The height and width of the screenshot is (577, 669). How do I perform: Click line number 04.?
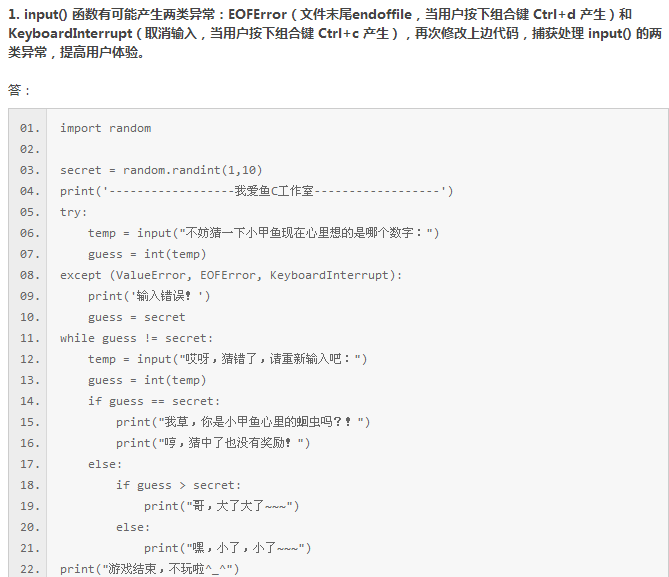[x=30, y=191]
